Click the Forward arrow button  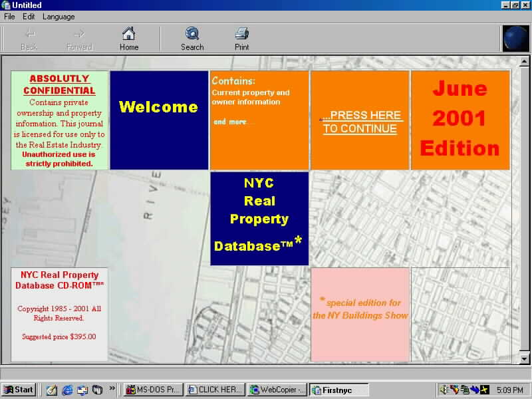[79, 38]
